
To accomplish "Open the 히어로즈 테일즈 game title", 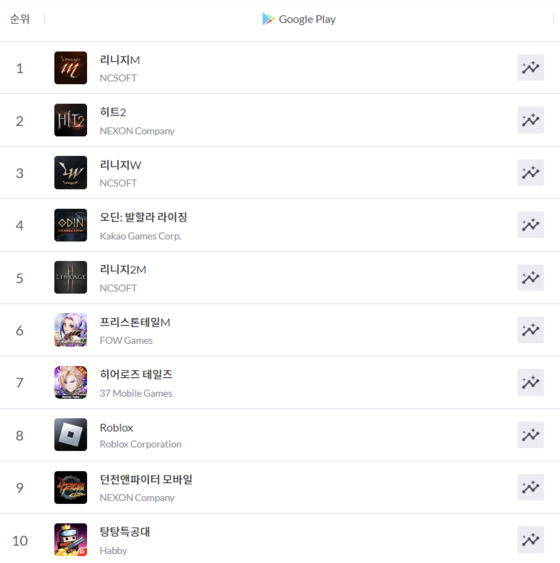I will pos(136,374).
